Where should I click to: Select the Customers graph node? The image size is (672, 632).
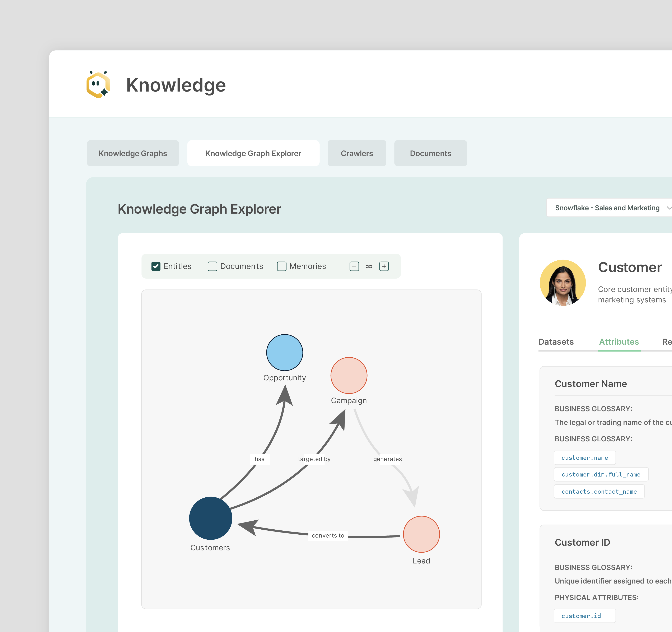(211, 518)
